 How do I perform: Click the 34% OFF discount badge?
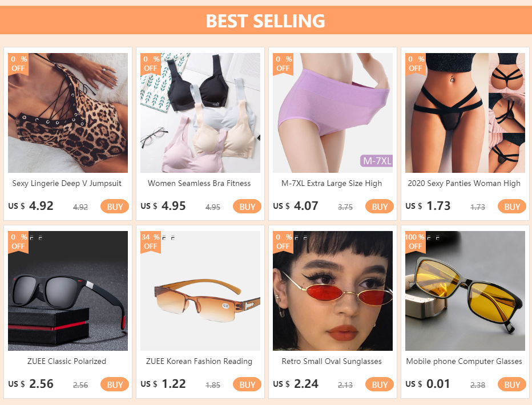click(x=151, y=242)
